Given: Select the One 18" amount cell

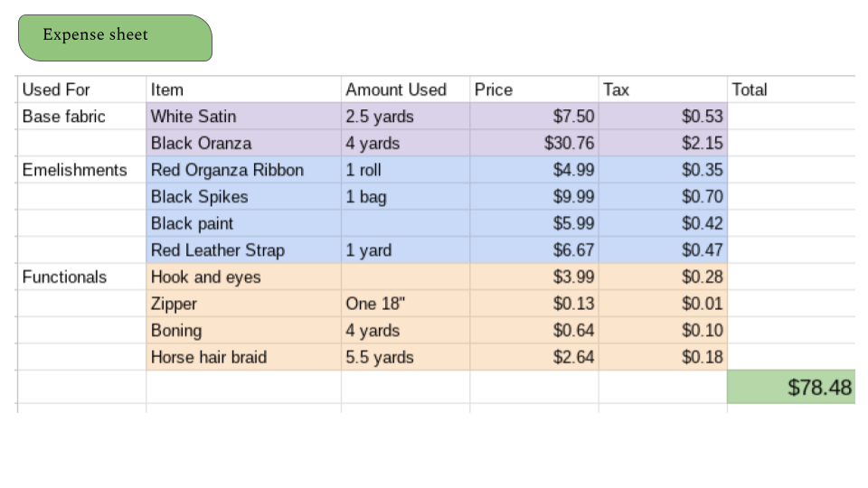Looking at the screenshot, I should coord(405,304).
